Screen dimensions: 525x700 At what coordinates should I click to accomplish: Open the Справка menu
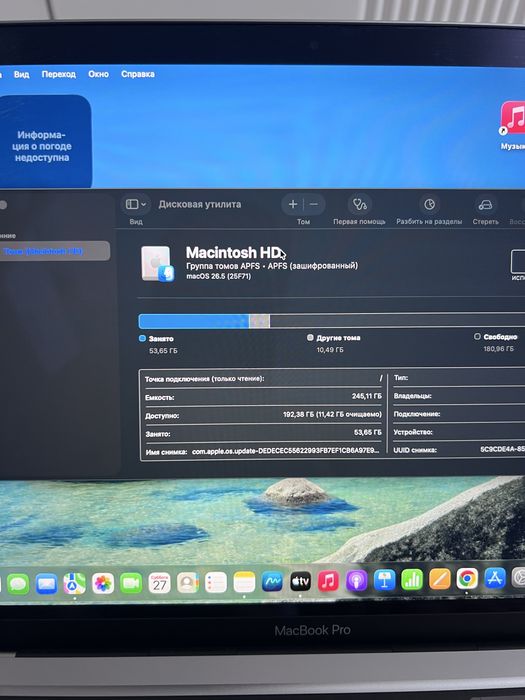(x=138, y=74)
